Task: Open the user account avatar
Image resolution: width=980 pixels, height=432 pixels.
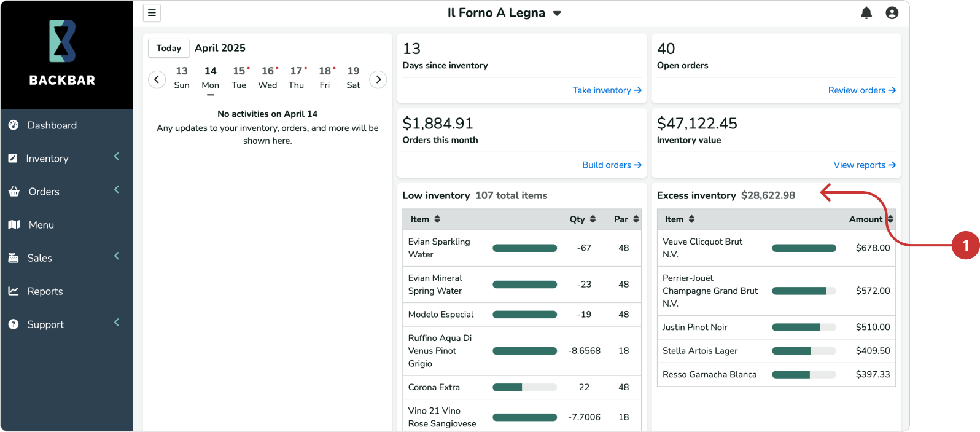Action: click(x=892, y=12)
